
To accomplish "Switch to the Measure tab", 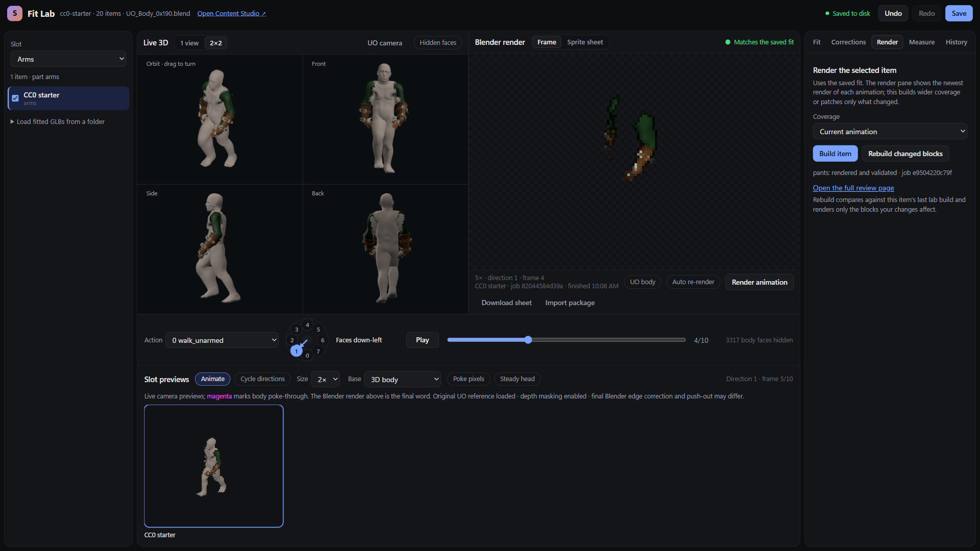I will click(922, 42).
